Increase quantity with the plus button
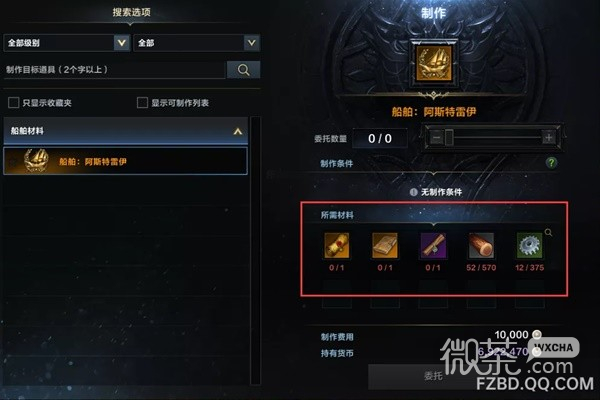Image resolution: width=600 pixels, height=400 pixels. tap(548, 137)
